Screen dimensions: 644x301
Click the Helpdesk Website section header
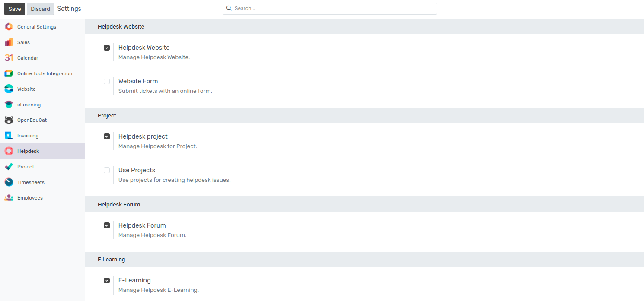pyautogui.click(x=364, y=26)
